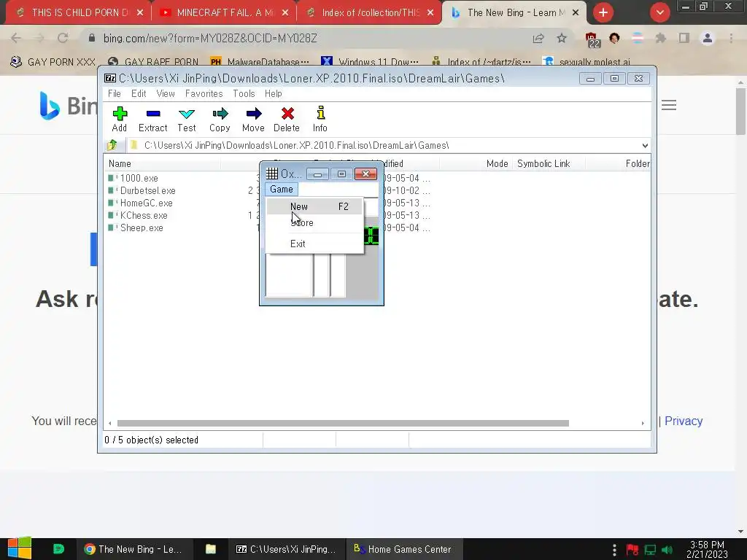
Task: Click the extension icon with badge 22
Action: click(x=592, y=39)
